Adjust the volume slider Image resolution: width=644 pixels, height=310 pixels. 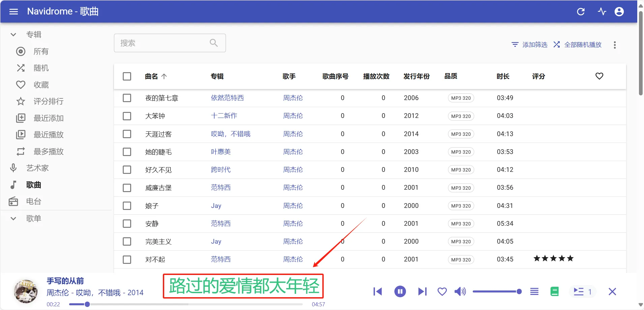pos(497,291)
